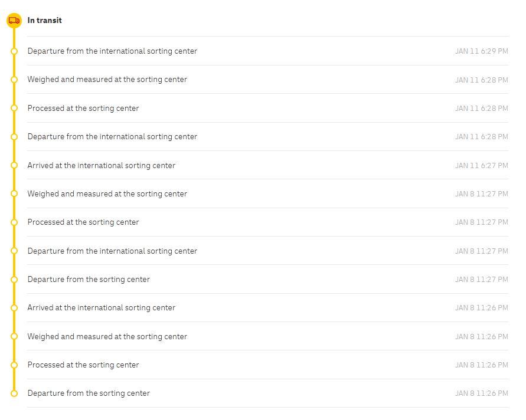Click "Weighed and measured" text at Jan 8 11:27 PM
Screen dimensions: 526x420
107,194
